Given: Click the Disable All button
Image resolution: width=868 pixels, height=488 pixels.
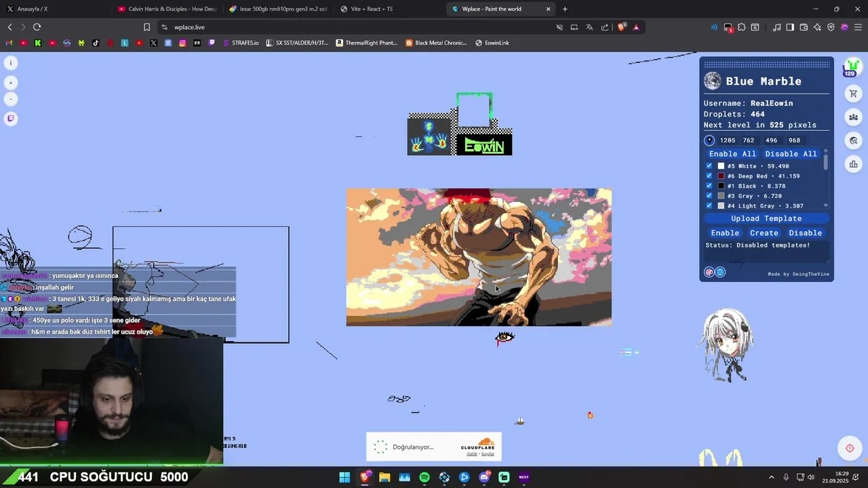Looking at the screenshot, I should click(x=791, y=154).
